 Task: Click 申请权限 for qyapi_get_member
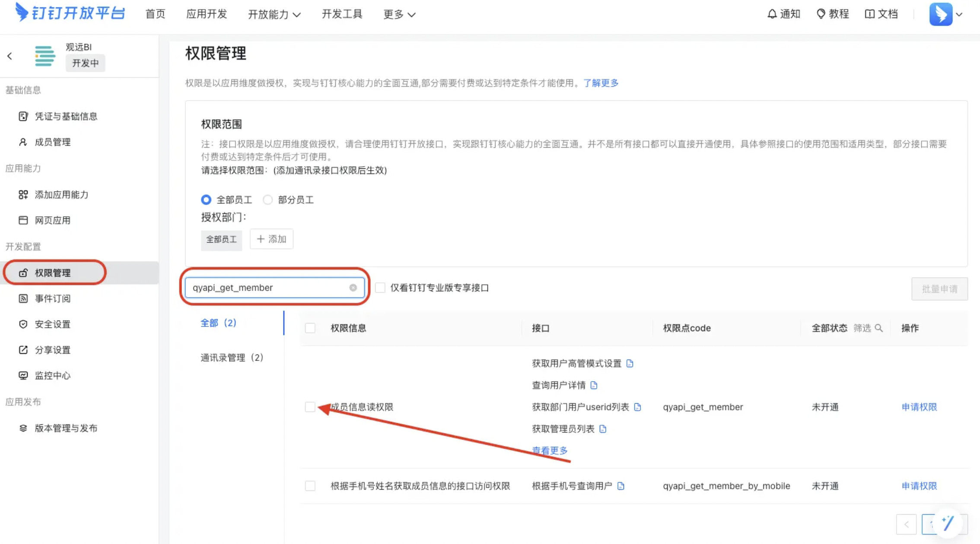tap(919, 407)
